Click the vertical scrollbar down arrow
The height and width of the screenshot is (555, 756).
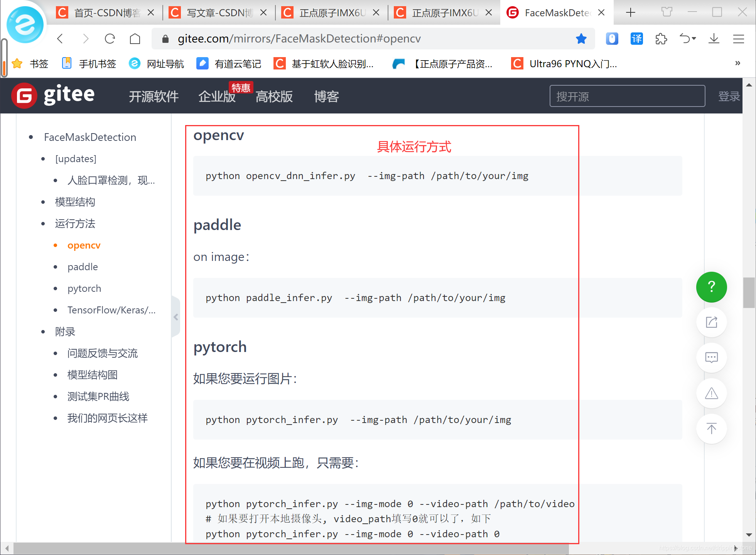click(749, 535)
